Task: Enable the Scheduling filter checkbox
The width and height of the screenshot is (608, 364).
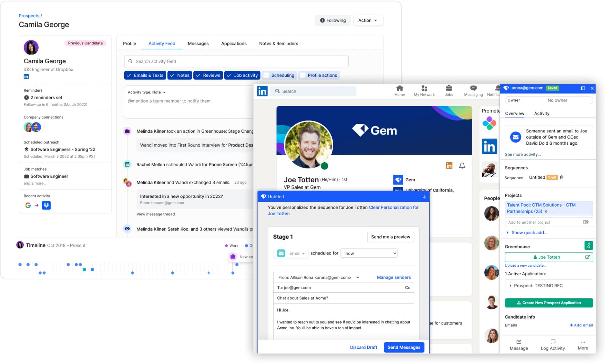Action: pyautogui.click(x=267, y=75)
